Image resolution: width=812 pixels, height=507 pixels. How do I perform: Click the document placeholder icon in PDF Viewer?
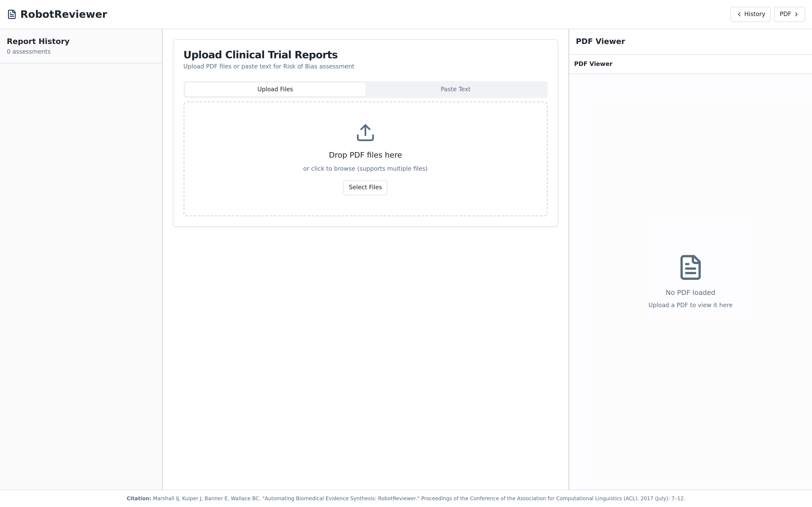690,267
